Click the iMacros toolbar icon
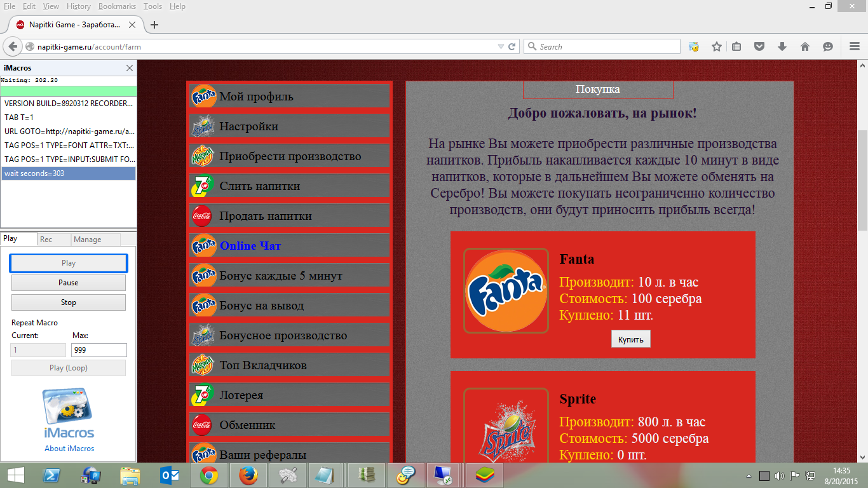This screenshot has width=868, height=488. point(694,46)
